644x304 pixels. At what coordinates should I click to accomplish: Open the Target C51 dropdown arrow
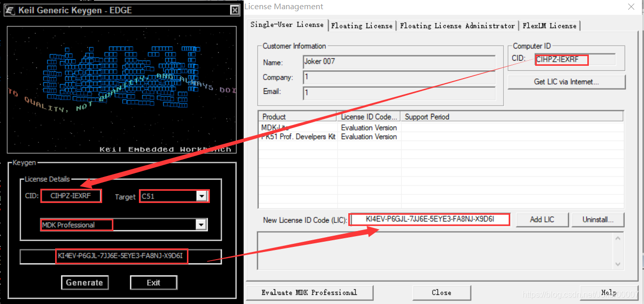[x=202, y=196]
